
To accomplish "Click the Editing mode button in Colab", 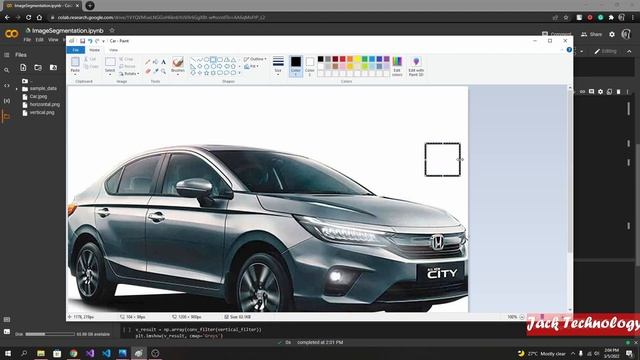I will point(606,51).
